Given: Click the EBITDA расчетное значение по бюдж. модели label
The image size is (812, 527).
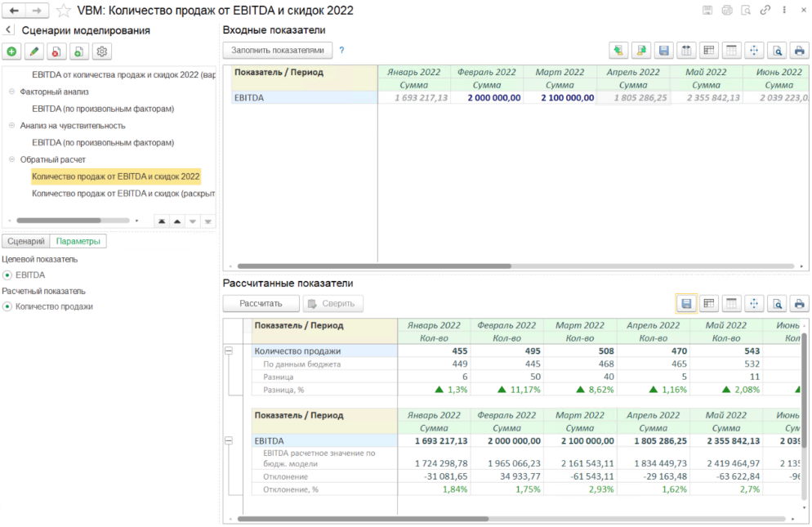Looking at the screenshot, I should 319,458.
